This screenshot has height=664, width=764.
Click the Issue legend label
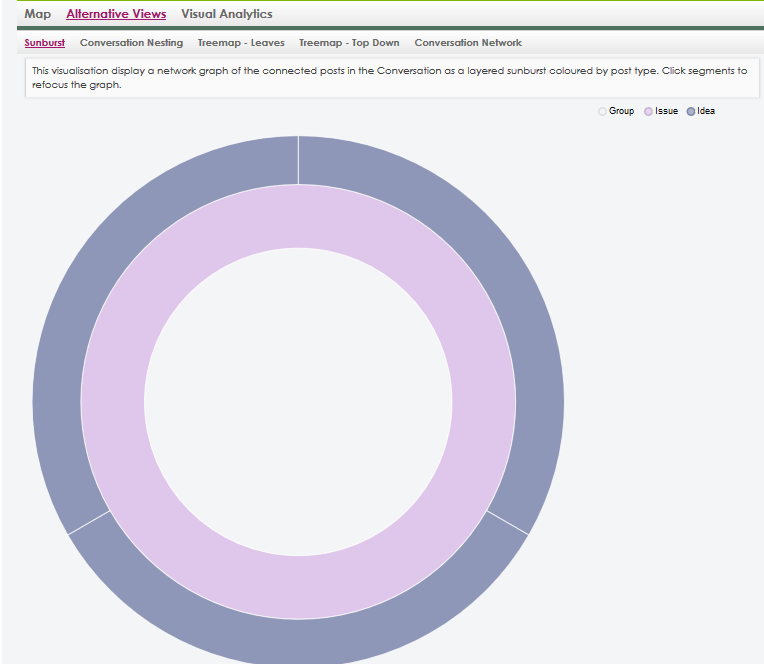tap(666, 111)
